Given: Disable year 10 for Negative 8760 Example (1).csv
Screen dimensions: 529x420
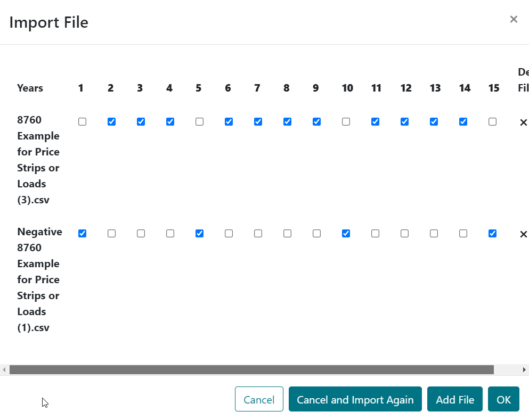Looking at the screenshot, I should [x=346, y=233].
